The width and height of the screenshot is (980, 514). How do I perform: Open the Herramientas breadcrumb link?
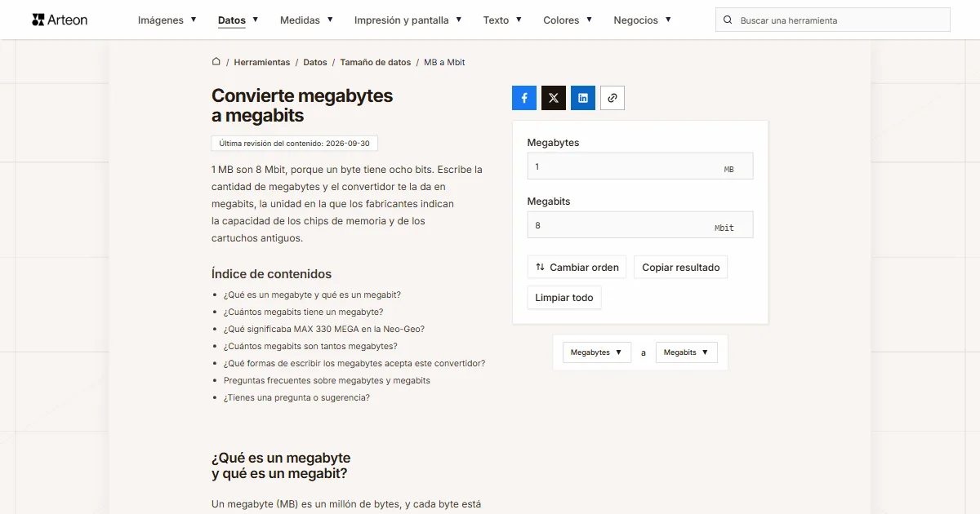click(x=262, y=62)
